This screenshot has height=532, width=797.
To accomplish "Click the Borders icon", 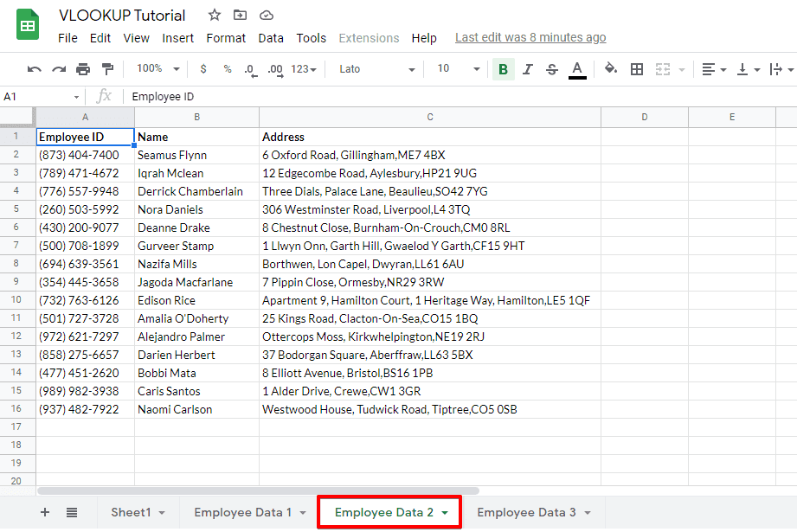I will coord(636,67).
